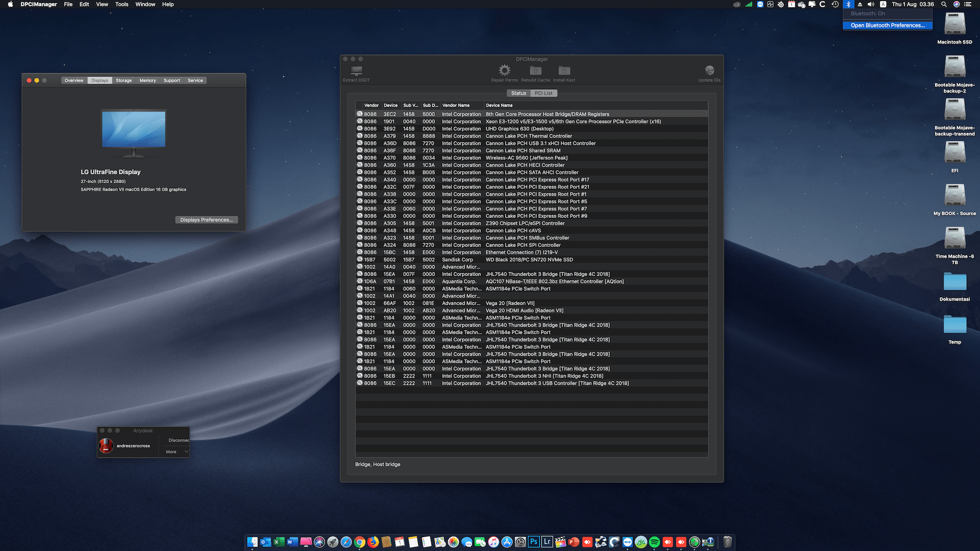Click the Time Machine menu bar icon
The width and height of the screenshot is (980, 551).
835,4
